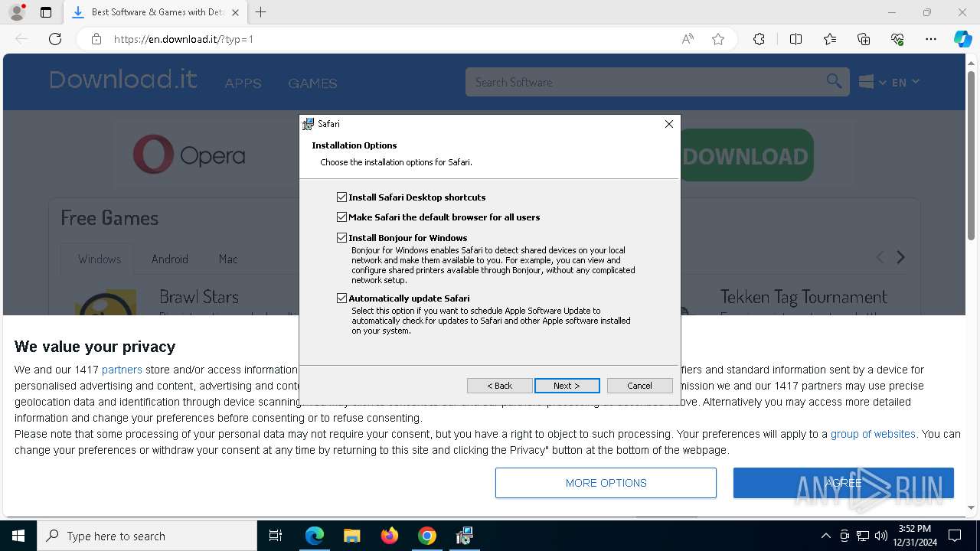This screenshot has height=551, width=980.
Task: Reload the current page
Action: pos(55,39)
